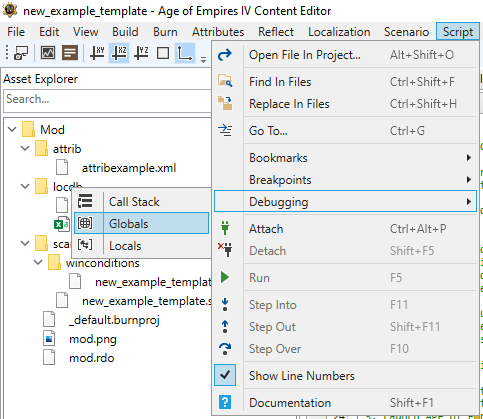This screenshot has width=483, height=419.
Task: Click the square box toolbar icon
Action: pos(163,53)
